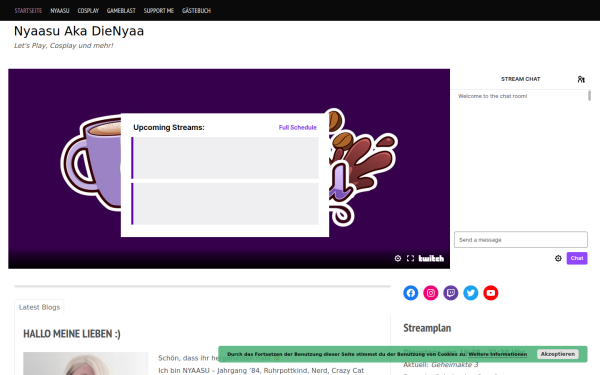
Task: Click the Let's Play, Cosplay und mehr tagline
Action: click(x=64, y=46)
